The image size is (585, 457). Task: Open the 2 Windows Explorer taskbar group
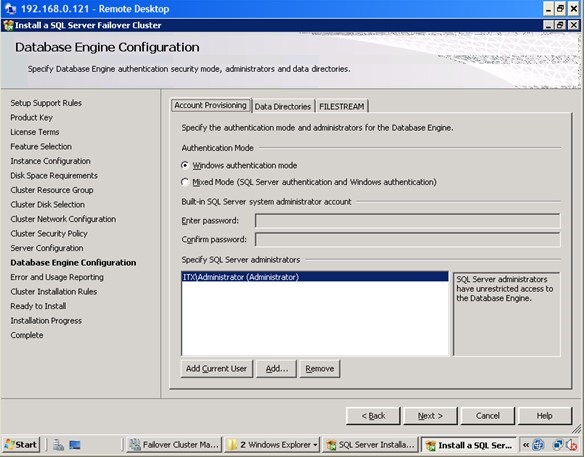[x=272, y=445]
